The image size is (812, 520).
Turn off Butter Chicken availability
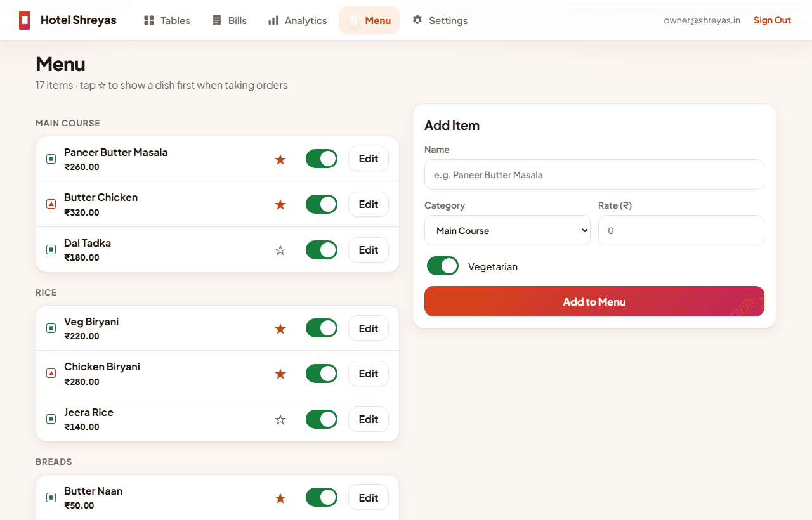coord(322,204)
